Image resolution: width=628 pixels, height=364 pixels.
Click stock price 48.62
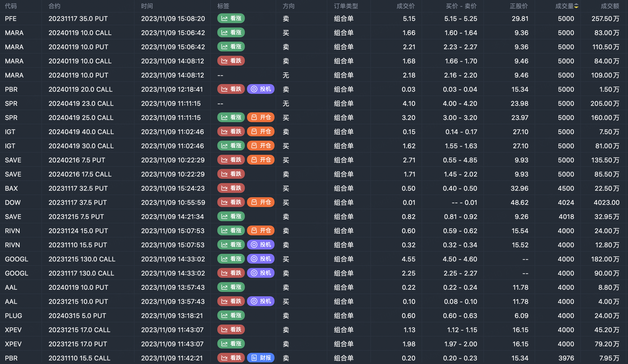pos(519,202)
